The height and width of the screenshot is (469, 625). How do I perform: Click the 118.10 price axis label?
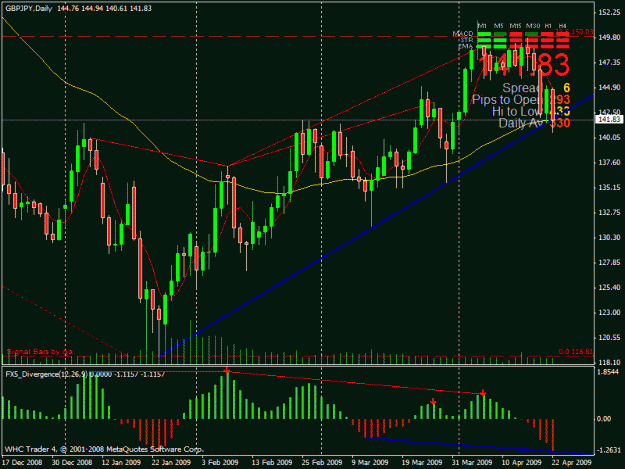[x=609, y=362]
